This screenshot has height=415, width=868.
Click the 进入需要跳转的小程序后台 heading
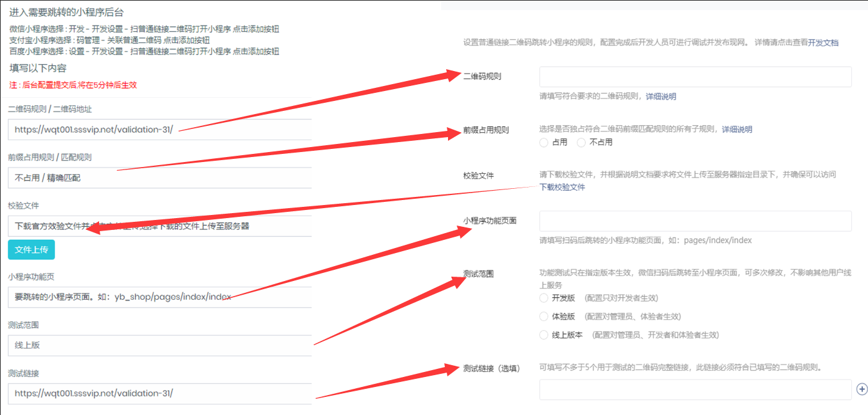[x=65, y=12]
